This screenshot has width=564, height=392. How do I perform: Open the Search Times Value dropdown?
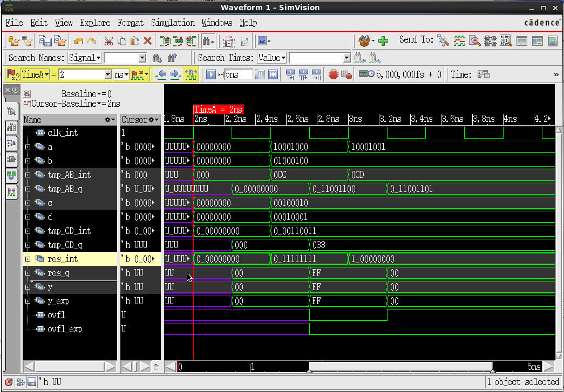(x=271, y=58)
